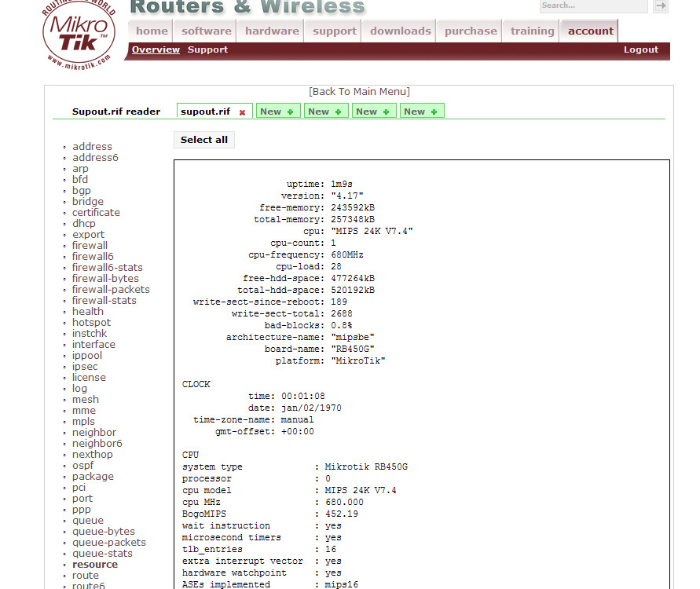This screenshot has height=589, width=700.
Task: Open the ippool section
Action: (87, 356)
